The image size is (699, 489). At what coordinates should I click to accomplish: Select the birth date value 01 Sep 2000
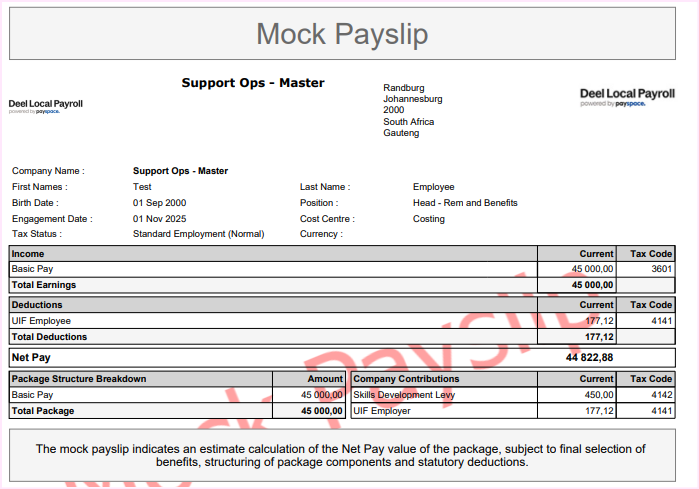tap(159, 203)
